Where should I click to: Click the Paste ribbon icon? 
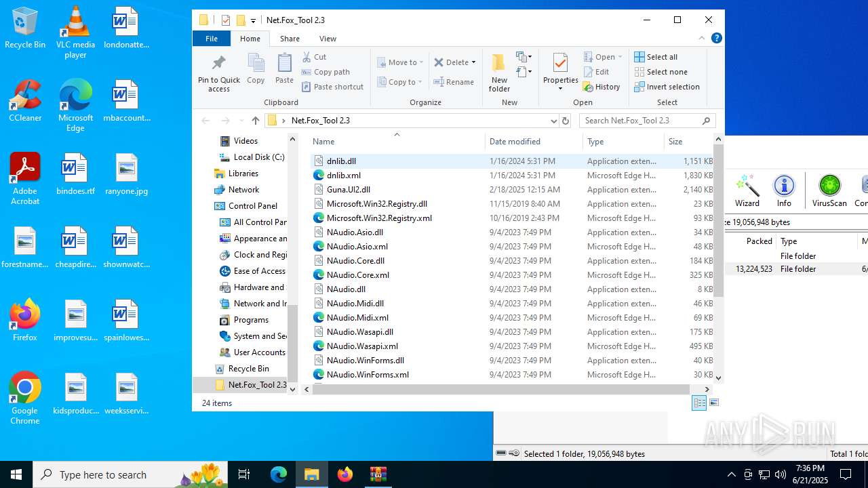coord(284,69)
